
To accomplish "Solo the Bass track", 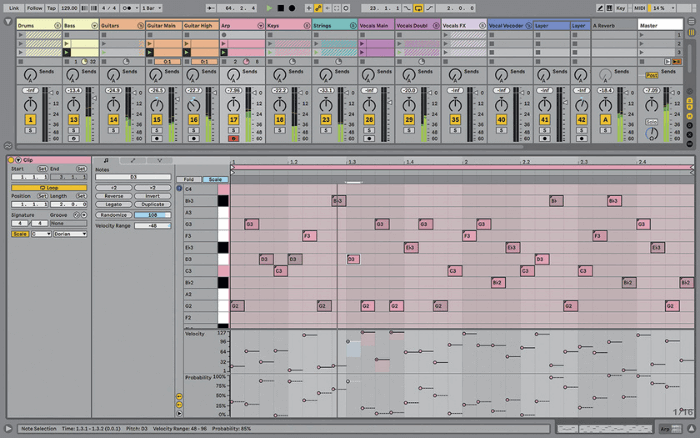I will [x=74, y=131].
